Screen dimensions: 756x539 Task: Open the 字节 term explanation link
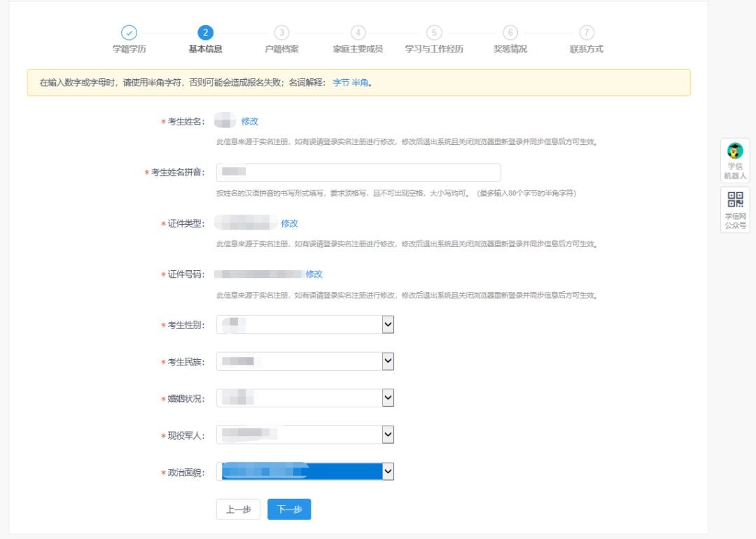(340, 82)
